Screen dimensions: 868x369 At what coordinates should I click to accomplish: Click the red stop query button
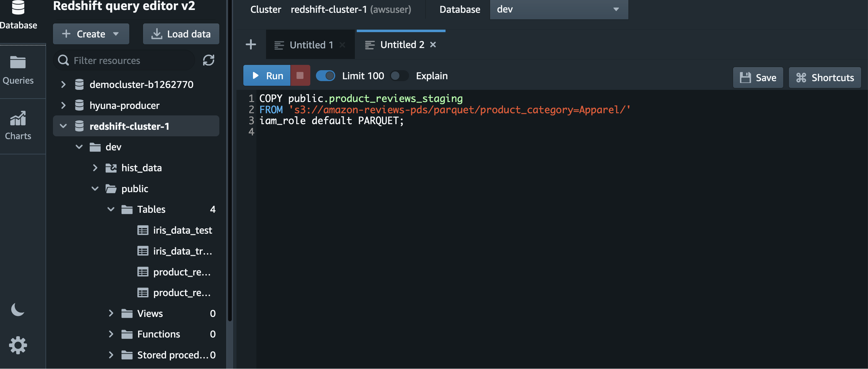pos(300,75)
